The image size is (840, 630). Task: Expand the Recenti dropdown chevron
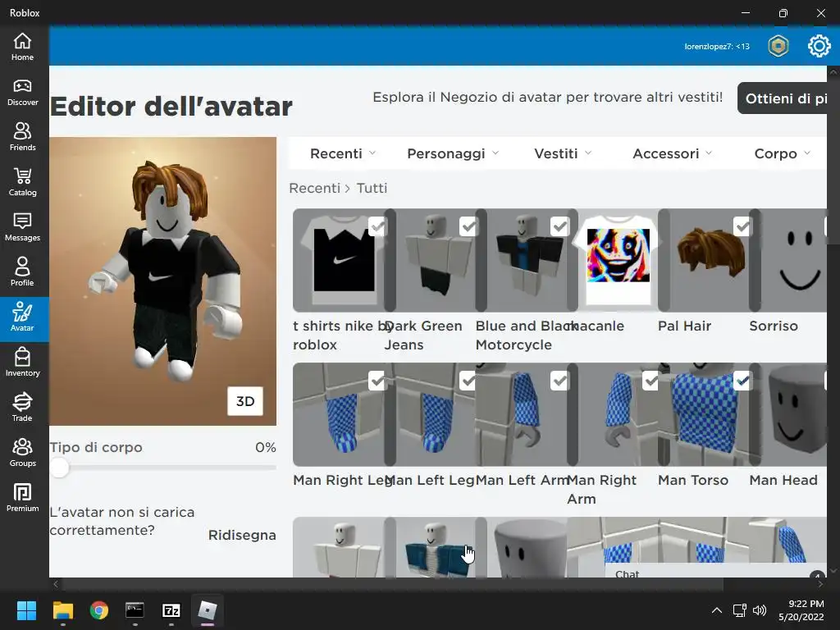[372, 153]
